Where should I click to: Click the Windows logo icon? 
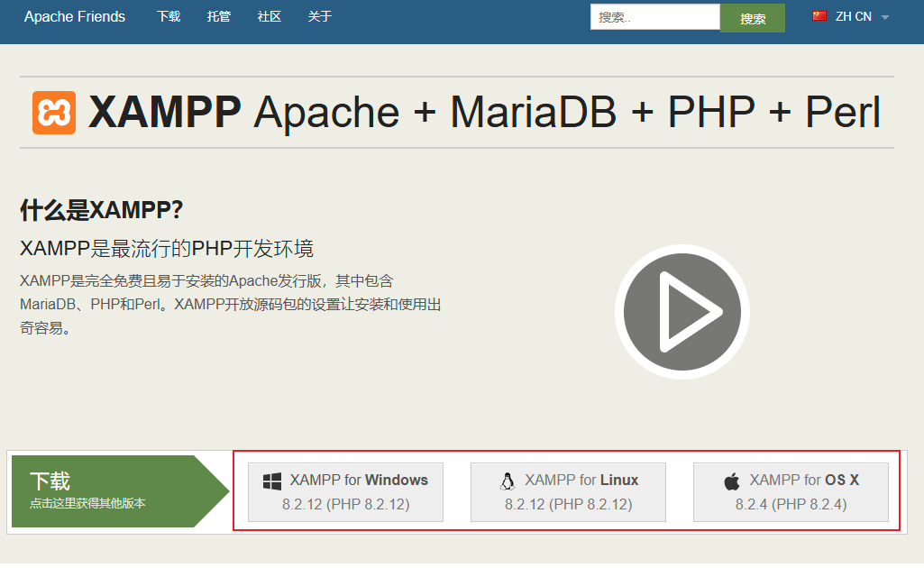coord(271,481)
